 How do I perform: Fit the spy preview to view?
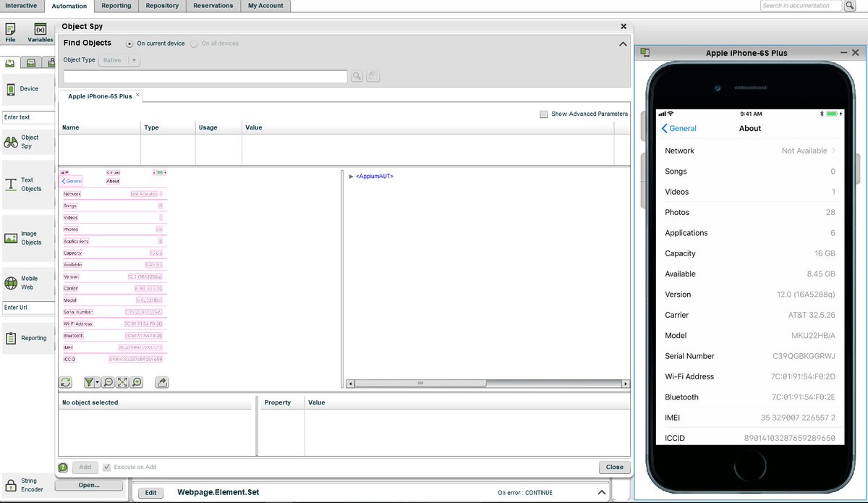point(122,382)
